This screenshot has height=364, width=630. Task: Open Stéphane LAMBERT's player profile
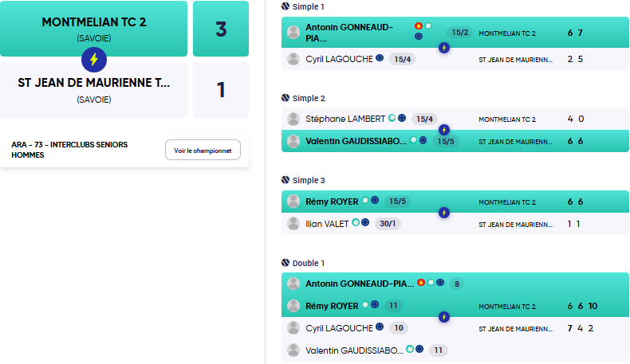[345, 119]
